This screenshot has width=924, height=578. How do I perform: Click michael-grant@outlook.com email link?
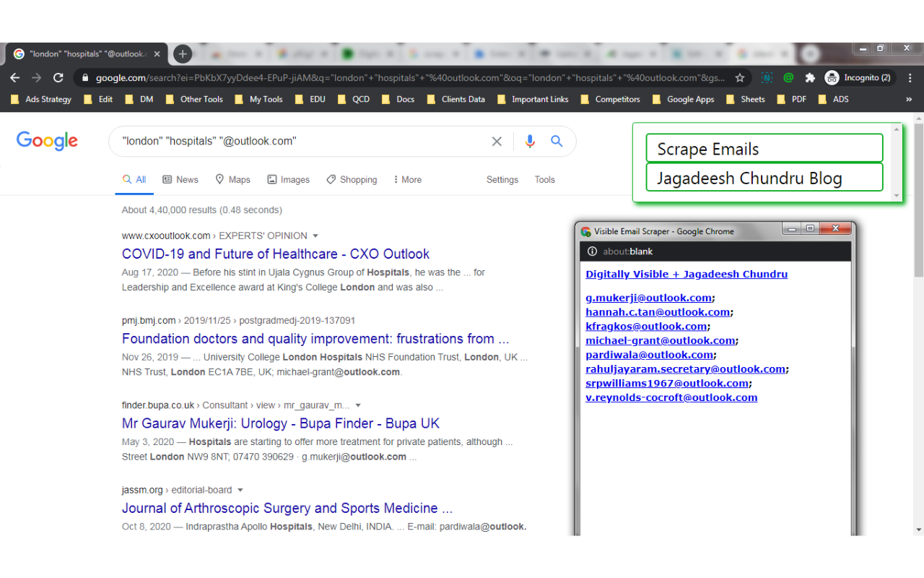(661, 340)
